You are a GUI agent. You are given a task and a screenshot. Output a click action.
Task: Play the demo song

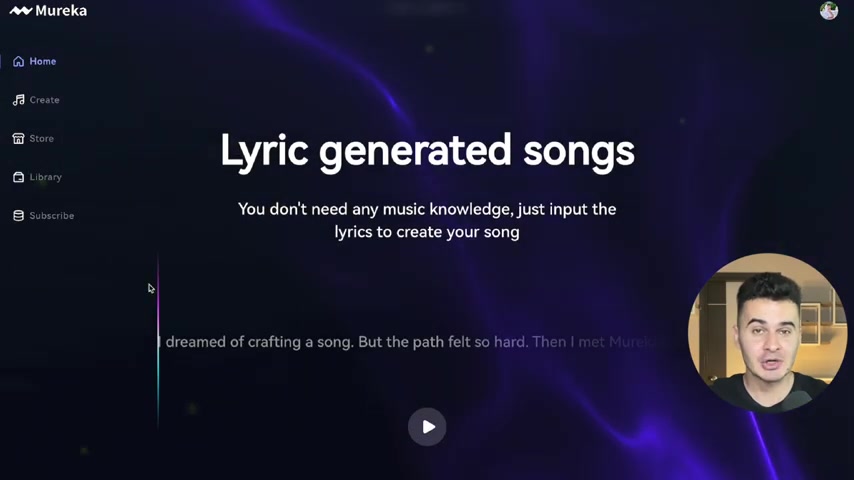tap(427, 427)
